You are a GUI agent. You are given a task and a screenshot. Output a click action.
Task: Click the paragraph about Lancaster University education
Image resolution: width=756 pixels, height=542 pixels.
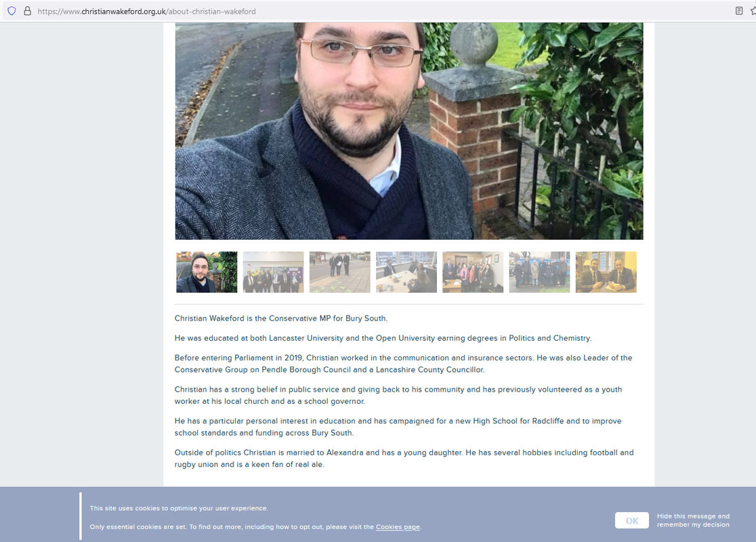tap(383, 338)
